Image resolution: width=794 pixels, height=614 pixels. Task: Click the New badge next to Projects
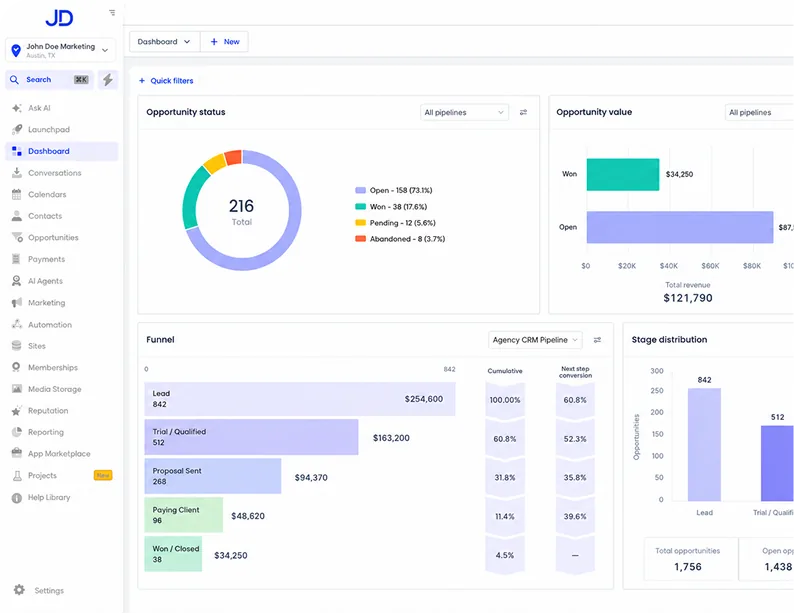103,475
